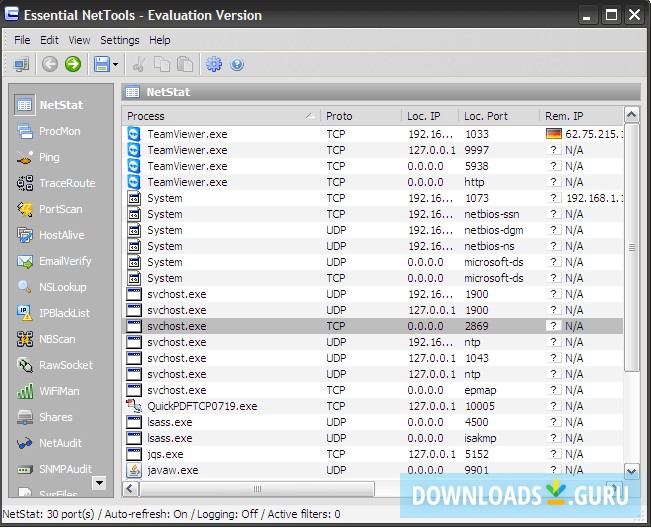The image size is (651, 528).
Task: Click the paste clipboard icon
Action: point(185,64)
